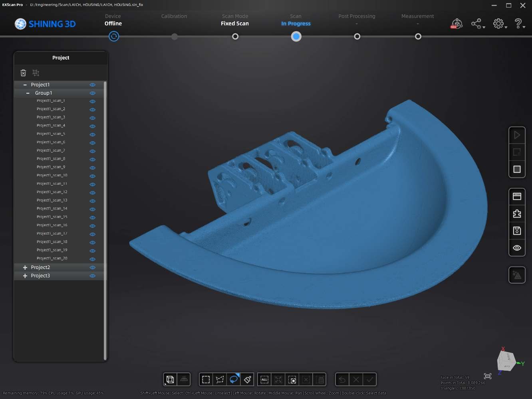Toggle Group1 visibility eye

[92, 93]
